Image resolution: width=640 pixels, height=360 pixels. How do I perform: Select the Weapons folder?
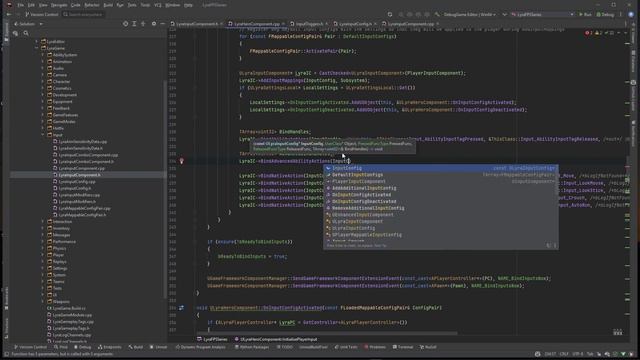(61, 302)
